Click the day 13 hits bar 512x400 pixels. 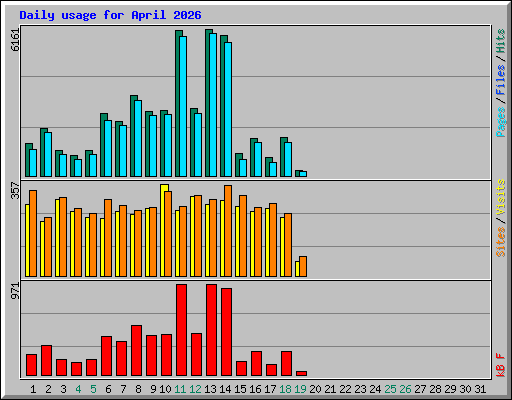point(207,103)
